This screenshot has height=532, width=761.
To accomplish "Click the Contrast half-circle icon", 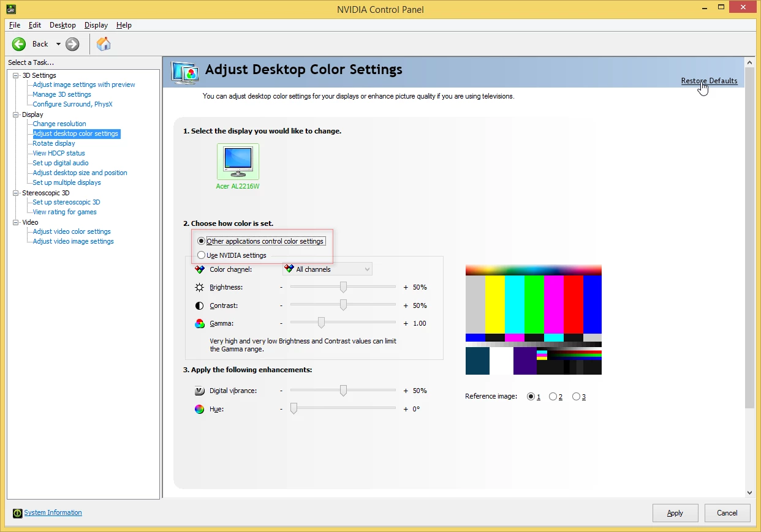I will 200,305.
